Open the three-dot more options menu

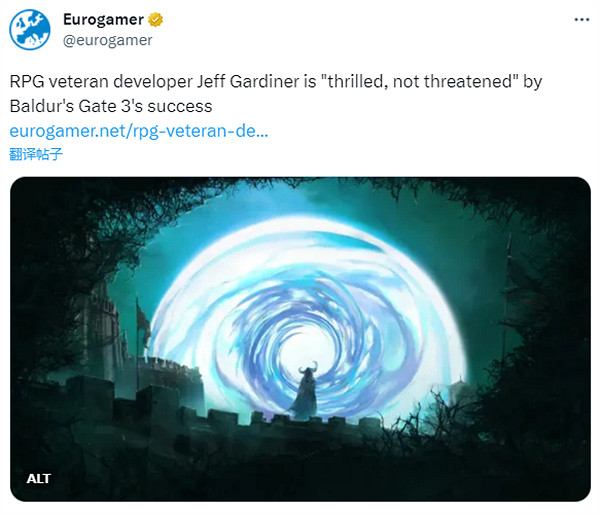[x=582, y=20]
